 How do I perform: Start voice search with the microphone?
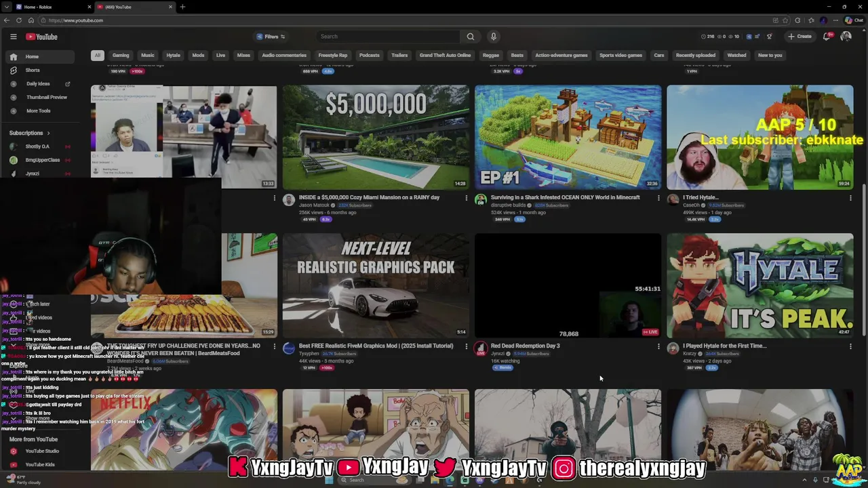pos(494,37)
